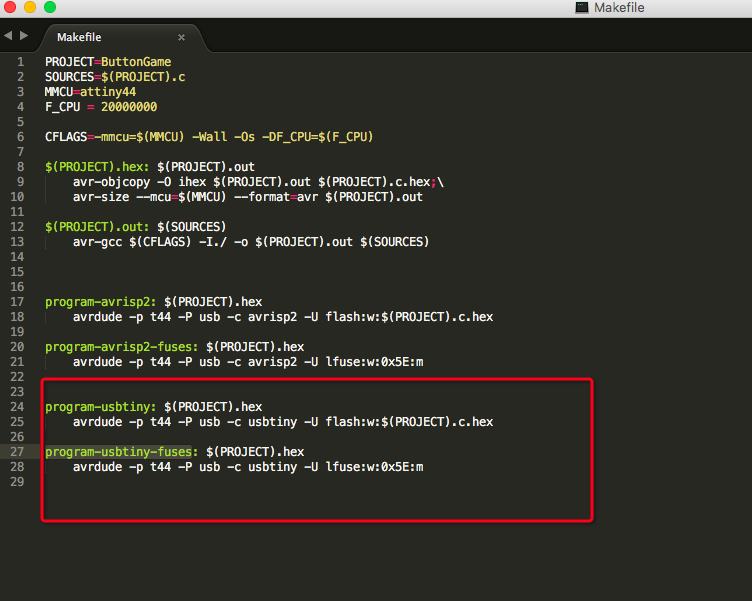Click the Makefile document icon in title bar
Screen dimensions: 752x601
[582, 8]
